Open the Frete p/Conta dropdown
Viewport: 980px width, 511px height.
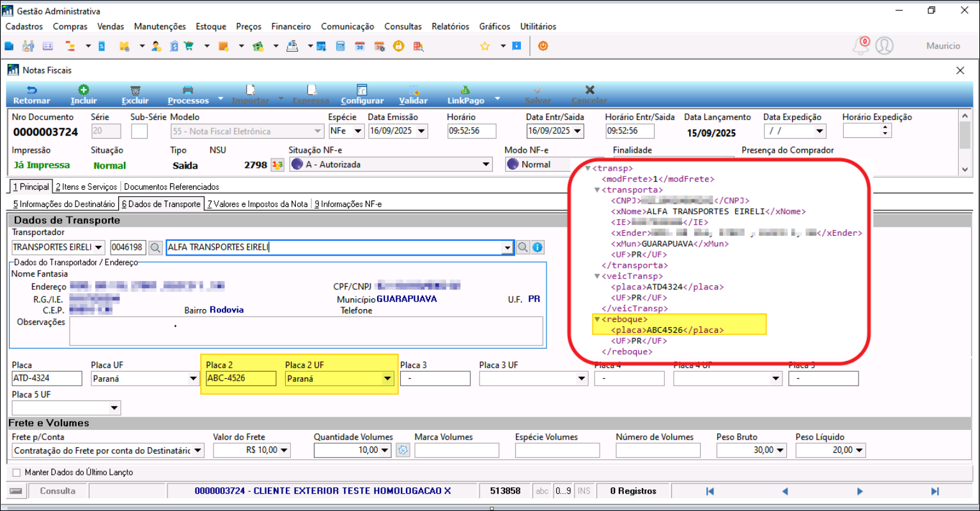coord(198,450)
